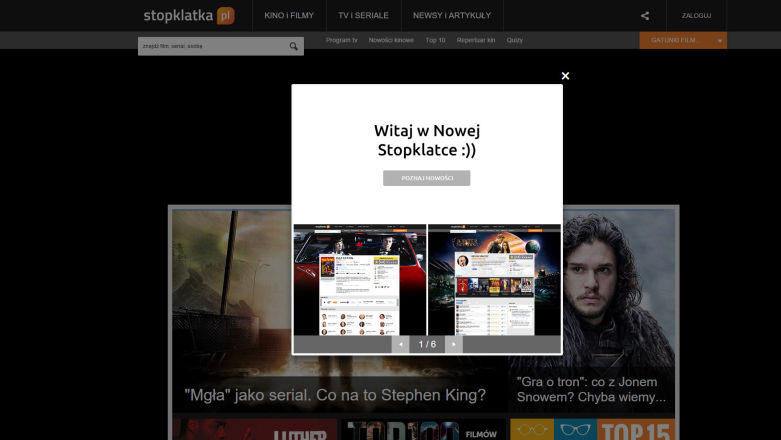Open the "Gra o tron" Jon Snow article
Image resolution: width=781 pixels, height=440 pixels.
[591, 390]
